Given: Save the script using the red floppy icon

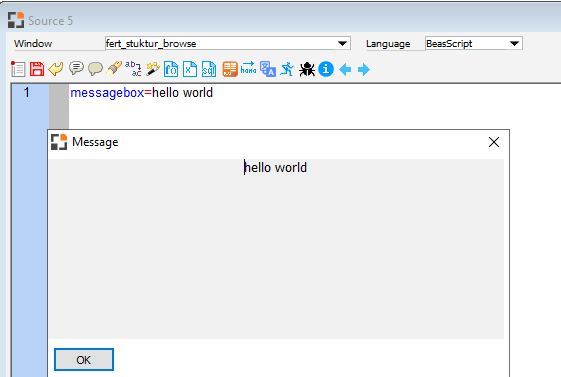Looking at the screenshot, I should pyautogui.click(x=37, y=69).
